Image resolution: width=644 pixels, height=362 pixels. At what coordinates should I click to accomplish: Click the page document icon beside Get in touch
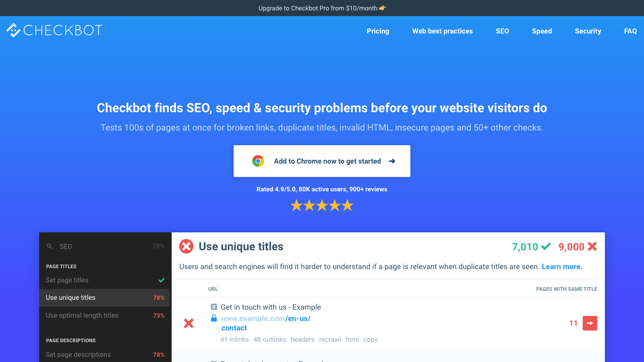(x=214, y=307)
